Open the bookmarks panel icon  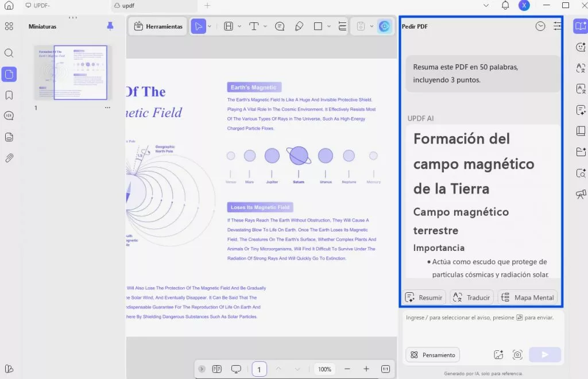[9, 95]
